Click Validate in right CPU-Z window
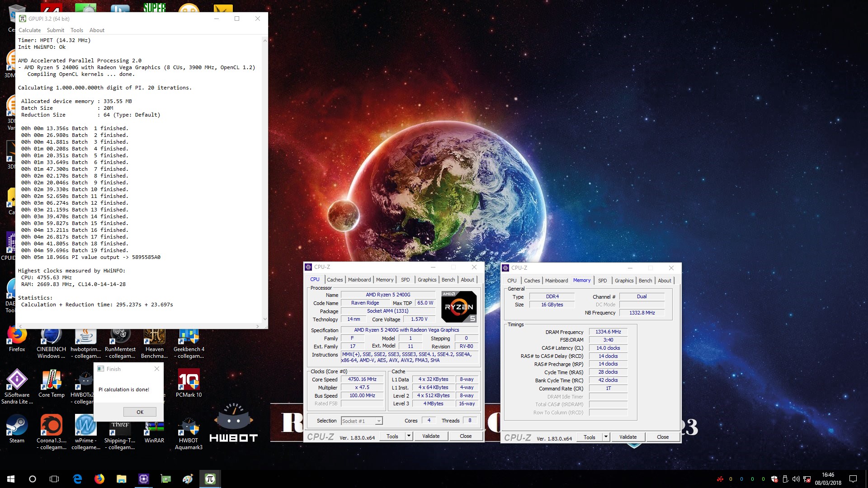 click(x=628, y=437)
